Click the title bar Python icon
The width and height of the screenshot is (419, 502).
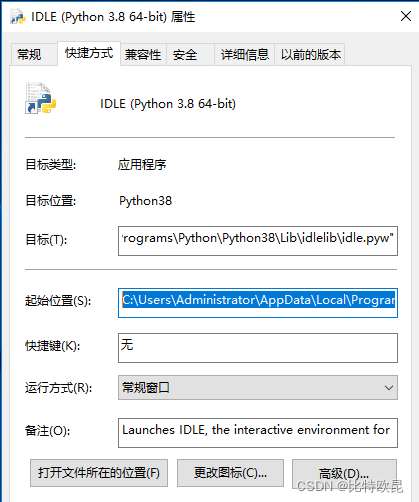coord(17,17)
